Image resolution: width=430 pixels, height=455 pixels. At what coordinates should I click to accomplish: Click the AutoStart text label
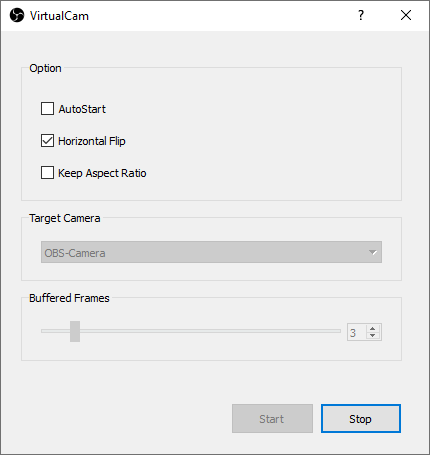click(82, 109)
